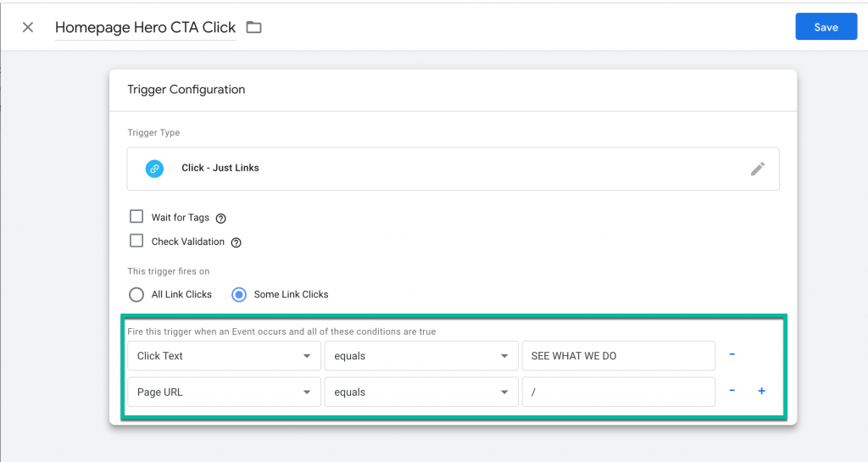868x462 pixels.
Task: Open the equals operator dropdown in Page URL row
Action: (421, 392)
